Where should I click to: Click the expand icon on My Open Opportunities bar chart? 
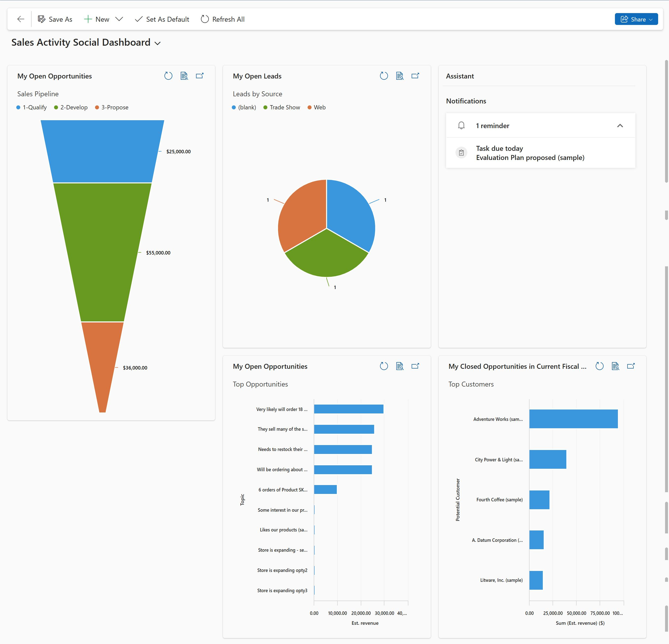pos(416,366)
